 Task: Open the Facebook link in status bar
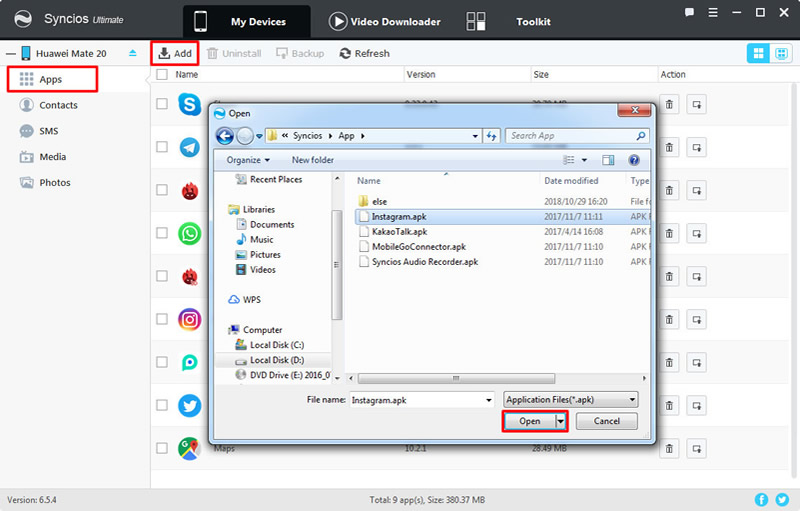[x=761, y=500]
